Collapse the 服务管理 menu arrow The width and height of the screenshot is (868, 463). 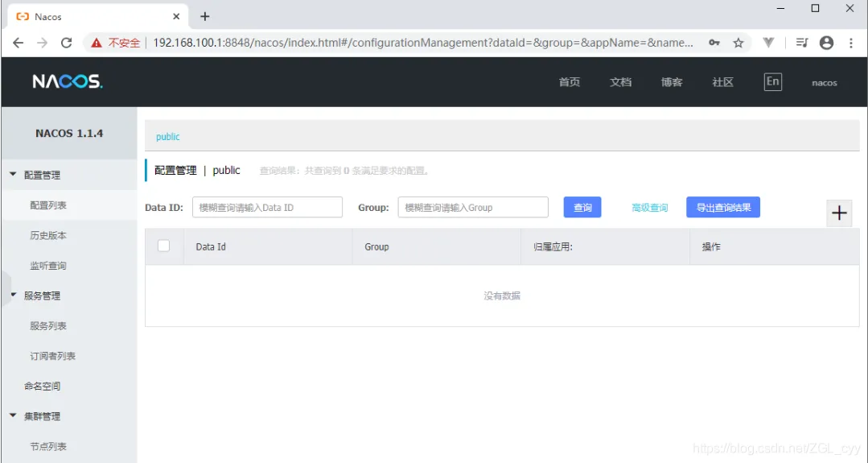(x=14, y=296)
